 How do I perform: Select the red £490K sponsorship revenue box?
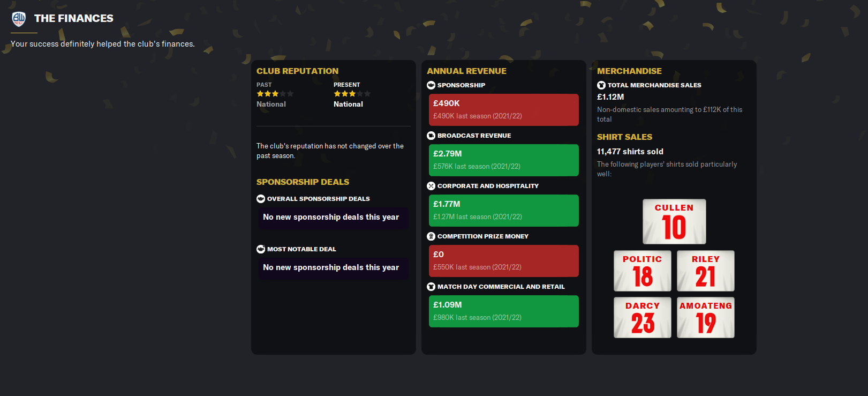(x=503, y=110)
